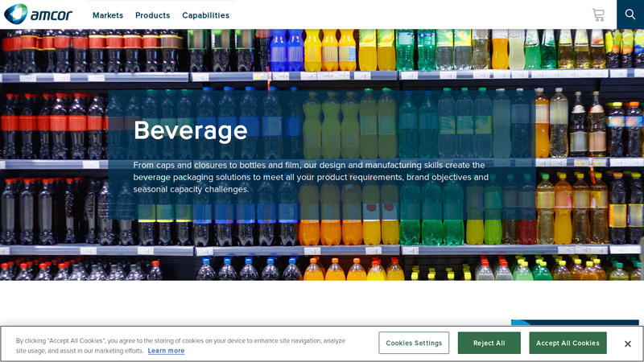
Task: Open the Markets menu
Action: (x=108, y=15)
